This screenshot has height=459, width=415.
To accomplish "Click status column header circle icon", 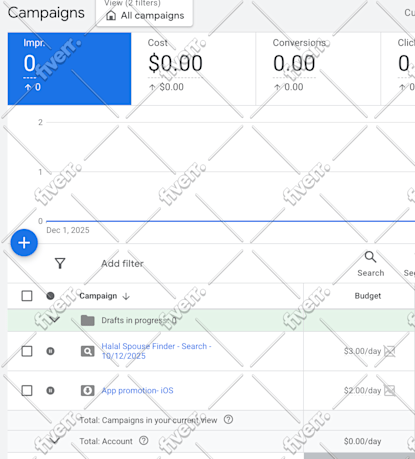I will pyautogui.click(x=50, y=296).
